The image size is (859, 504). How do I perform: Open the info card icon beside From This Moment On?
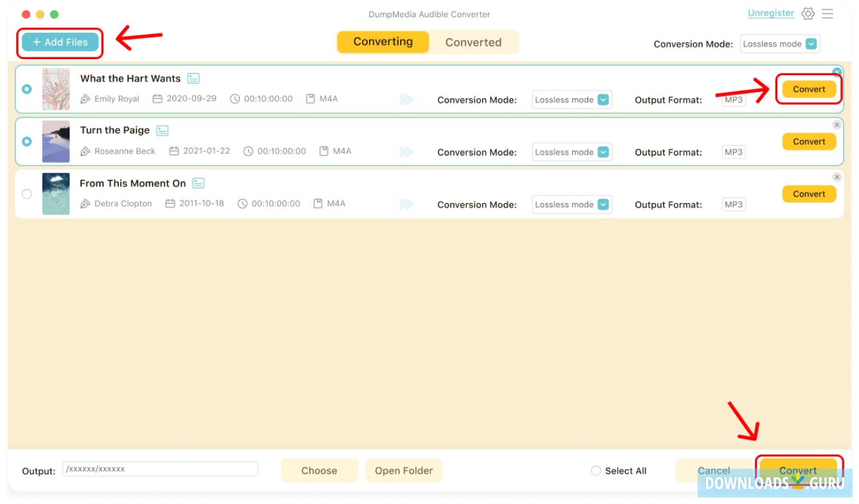199,183
